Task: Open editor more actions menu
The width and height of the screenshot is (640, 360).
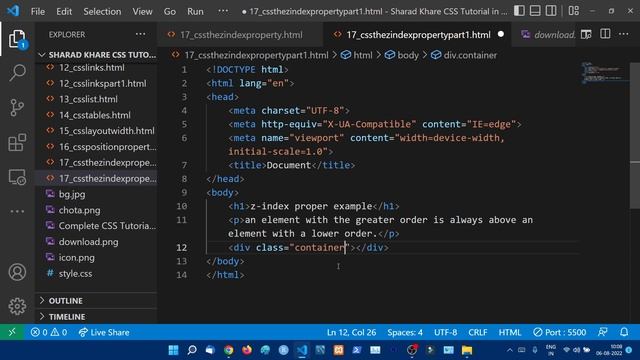Action: pos(624,34)
